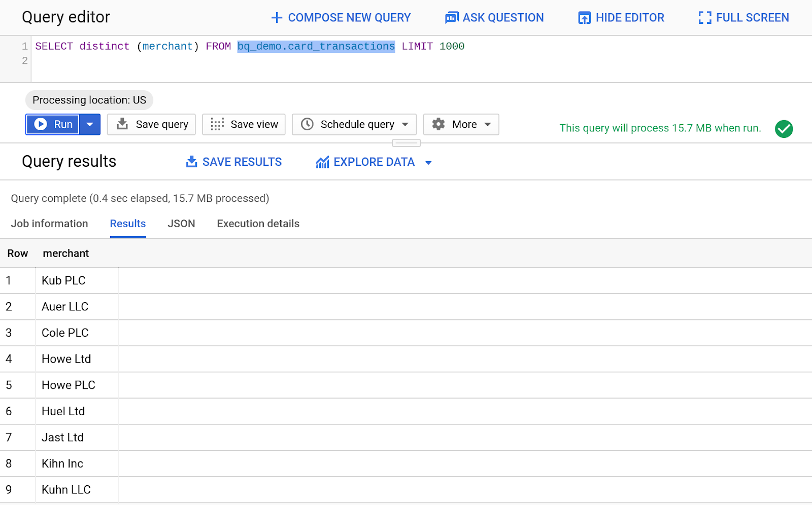
Task: Expand the Explore Data dropdown arrow
Action: (x=428, y=163)
